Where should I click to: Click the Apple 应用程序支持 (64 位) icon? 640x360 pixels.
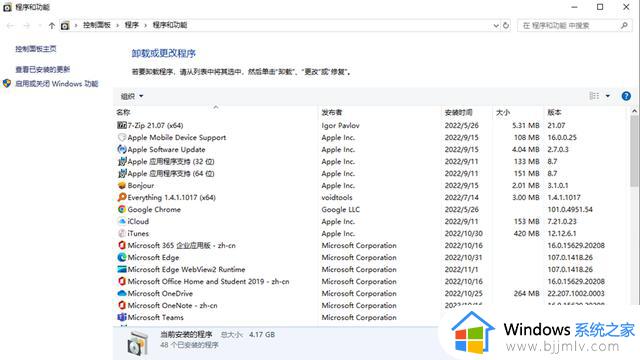coord(122,173)
